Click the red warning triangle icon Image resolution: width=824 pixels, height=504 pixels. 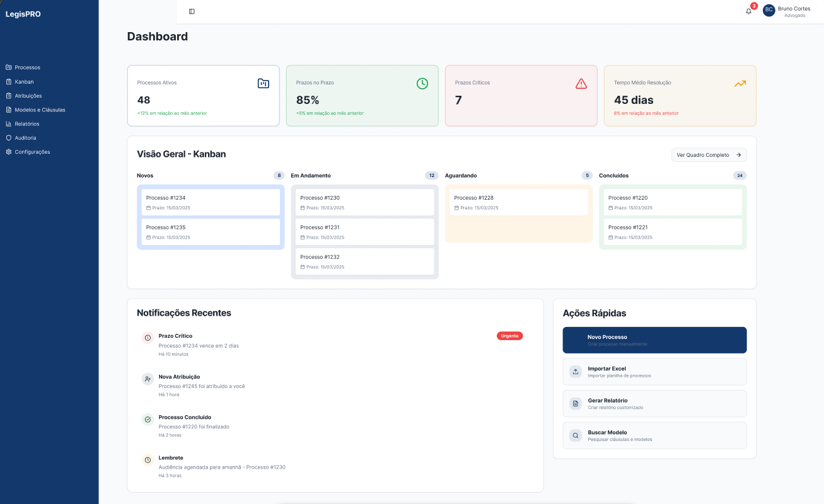581,83
